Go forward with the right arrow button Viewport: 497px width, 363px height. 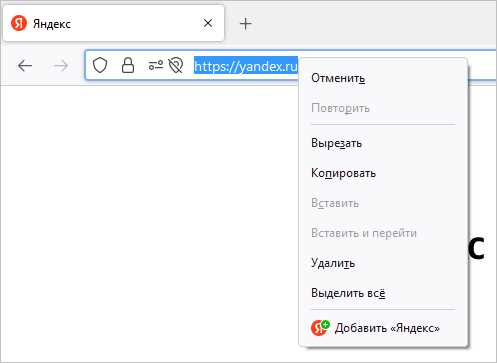tap(61, 66)
